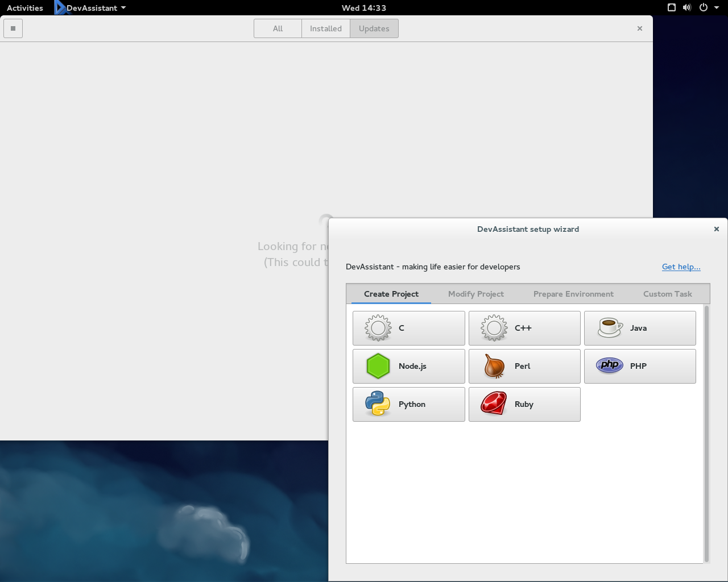Image resolution: width=728 pixels, height=582 pixels.
Task: Click the 'making life easier for developers' text
Action: point(461,267)
